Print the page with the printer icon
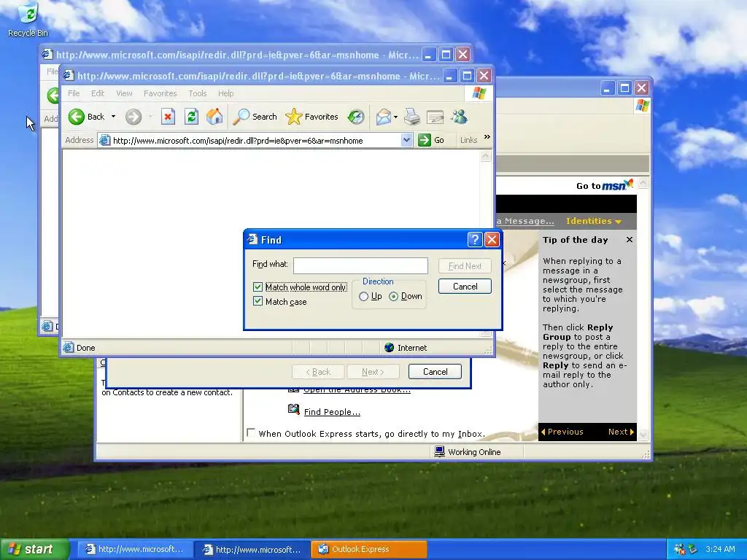 pyautogui.click(x=412, y=117)
